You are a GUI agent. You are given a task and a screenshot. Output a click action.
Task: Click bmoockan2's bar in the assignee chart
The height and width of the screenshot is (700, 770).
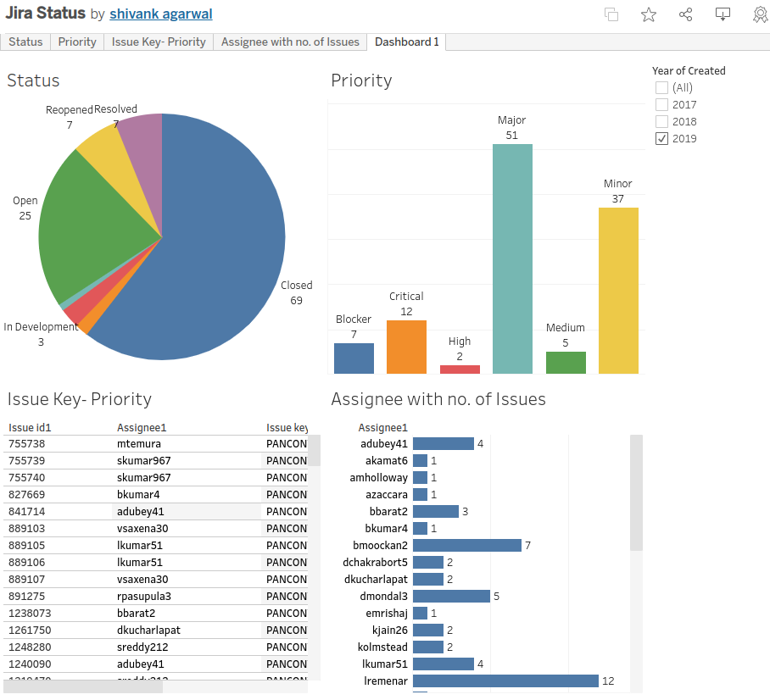466,545
